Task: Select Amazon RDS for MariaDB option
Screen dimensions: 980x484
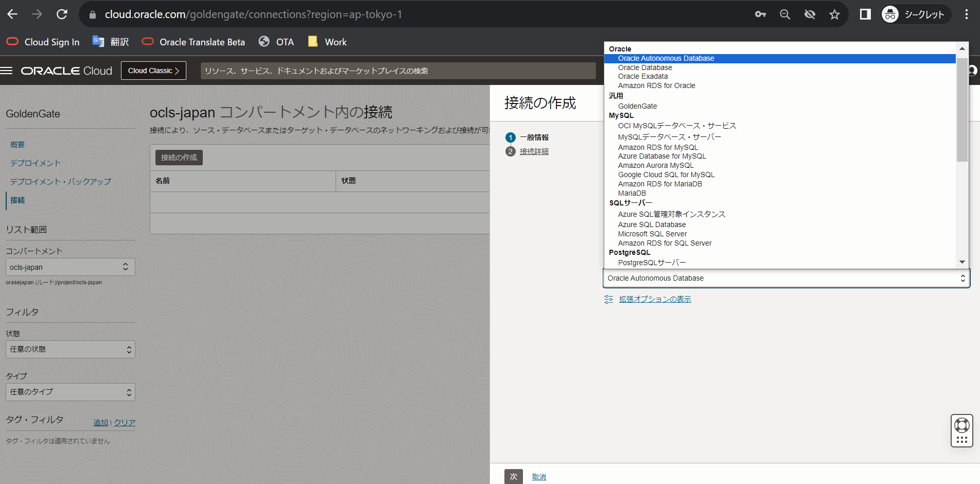Action: click(660, 184)
